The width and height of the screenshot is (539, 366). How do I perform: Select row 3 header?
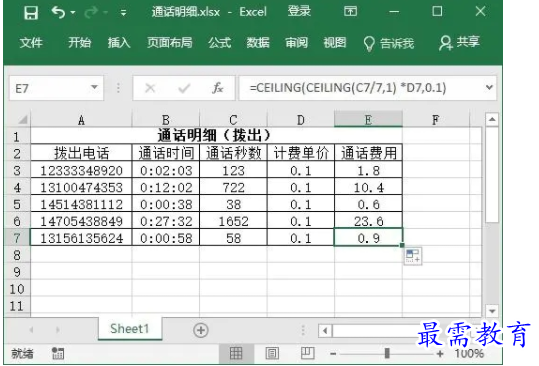[x=17, y=170]
